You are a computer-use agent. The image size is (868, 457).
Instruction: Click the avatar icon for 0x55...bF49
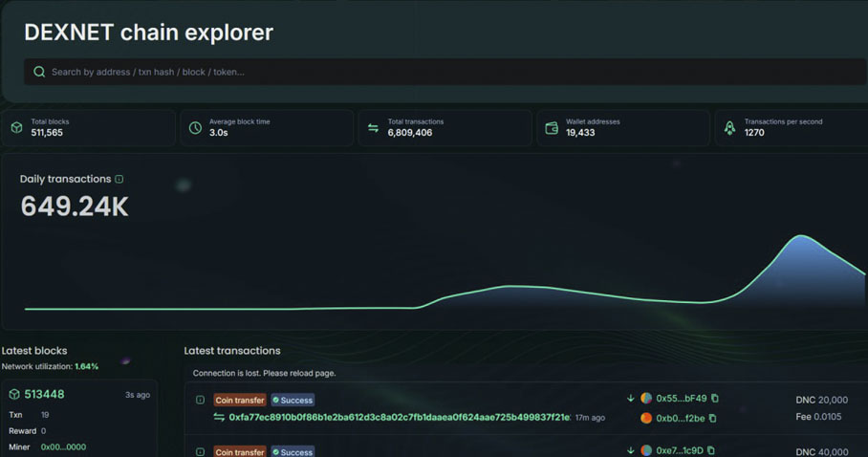(646, 399)
